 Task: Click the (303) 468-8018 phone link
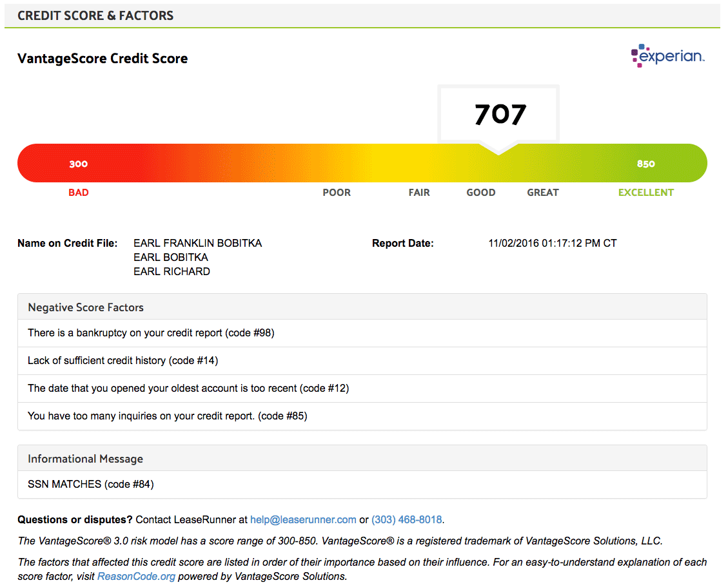[x=407, y=519]
